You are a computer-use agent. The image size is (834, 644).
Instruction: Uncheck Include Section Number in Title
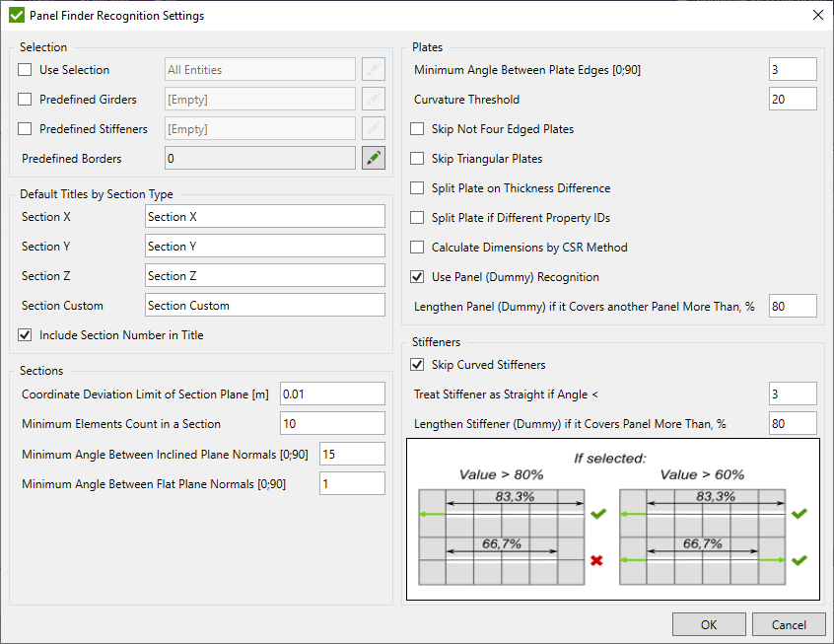coord(25,334)
